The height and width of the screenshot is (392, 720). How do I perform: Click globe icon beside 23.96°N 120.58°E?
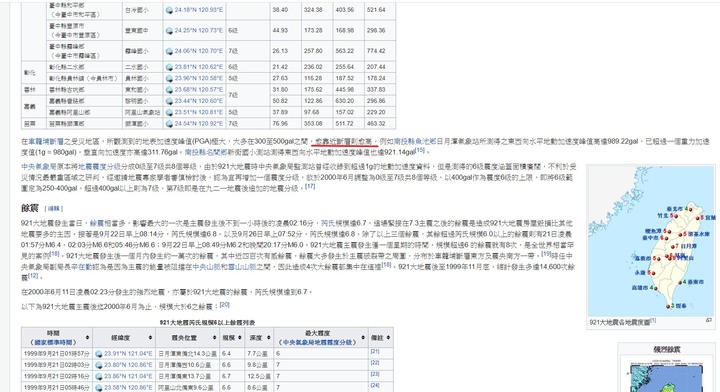tap(169, 78)
